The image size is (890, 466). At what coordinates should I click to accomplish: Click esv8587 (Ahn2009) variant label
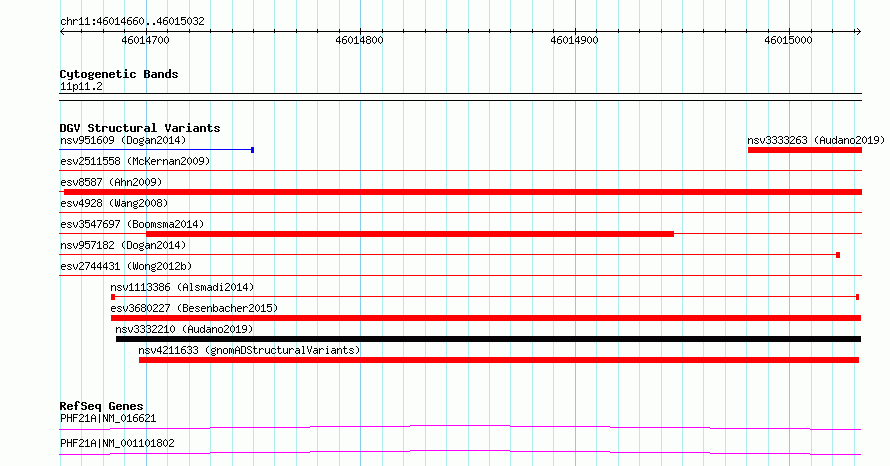[111, 182]
